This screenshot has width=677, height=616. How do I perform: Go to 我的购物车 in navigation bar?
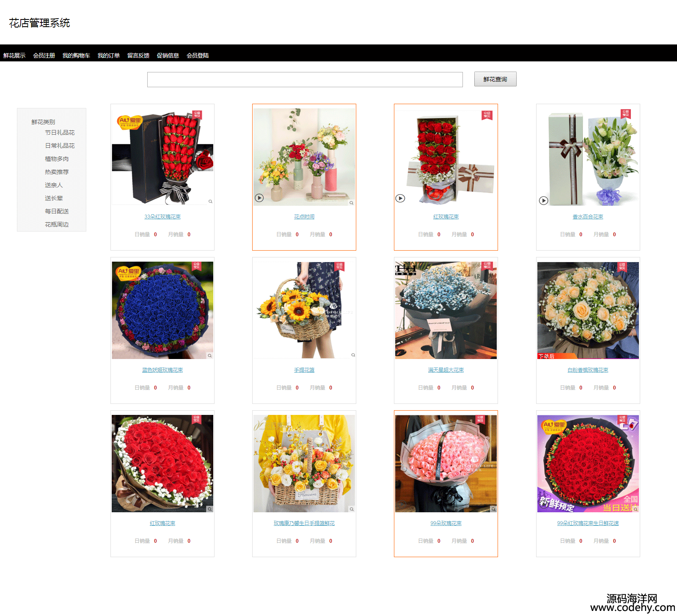click(76, 55)
